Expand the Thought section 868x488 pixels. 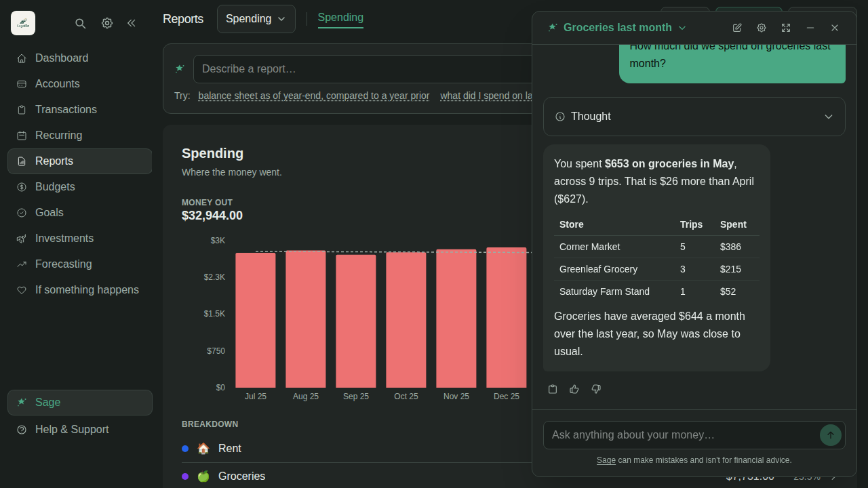(694, 117)
